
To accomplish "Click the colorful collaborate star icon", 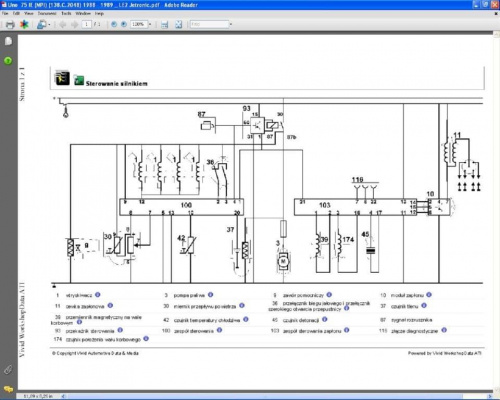I will 24,24.
